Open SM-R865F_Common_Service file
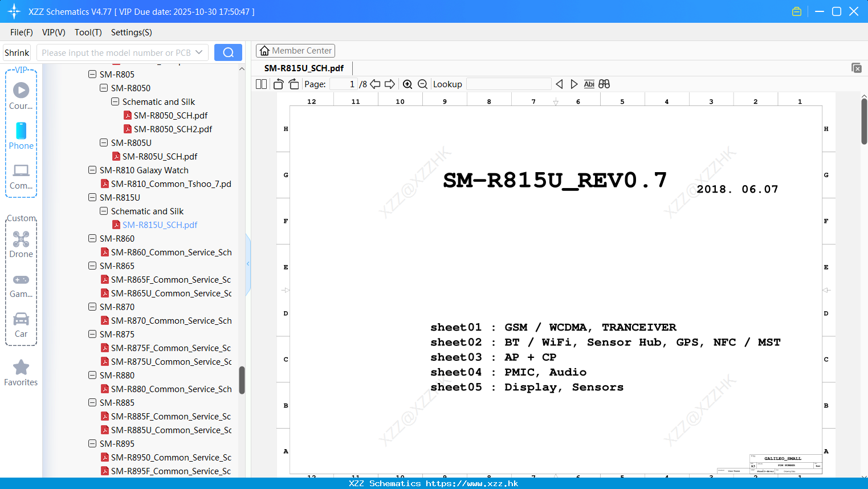The width and height of the screenshot is (868, 489). pos(166,279)
